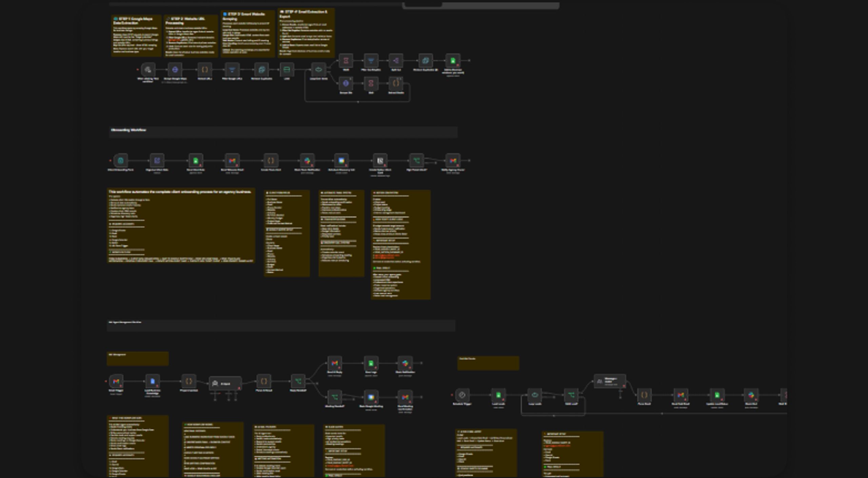The image size is (868, 478).
Task: Select the Google Meet booking node
Action: (x=371, y=397)
